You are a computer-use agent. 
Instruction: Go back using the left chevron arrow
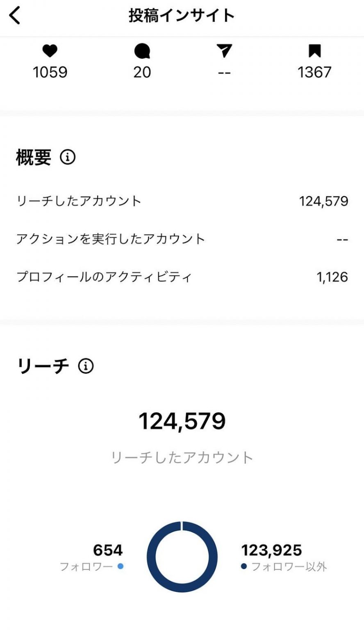[14, 16]
